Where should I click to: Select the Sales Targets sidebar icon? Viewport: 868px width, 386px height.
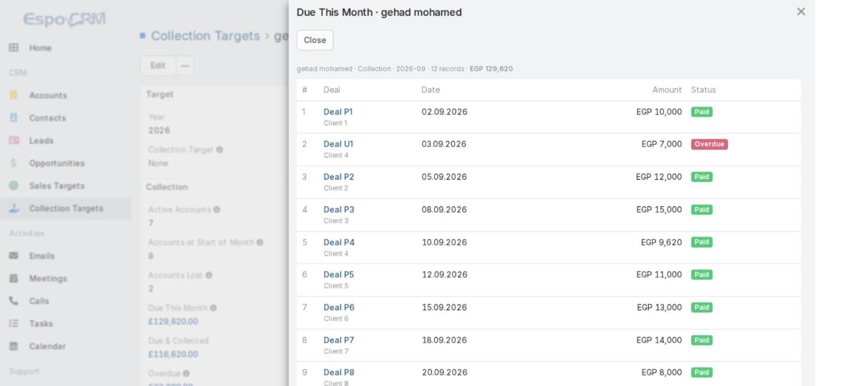pyautogui.click(x=14, y=186)
